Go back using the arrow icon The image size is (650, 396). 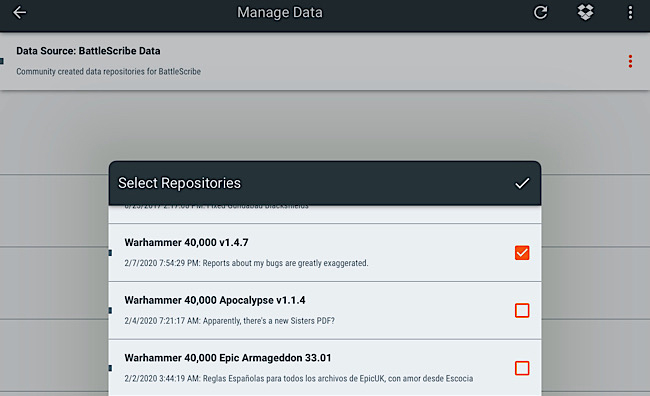click(19, 12)
